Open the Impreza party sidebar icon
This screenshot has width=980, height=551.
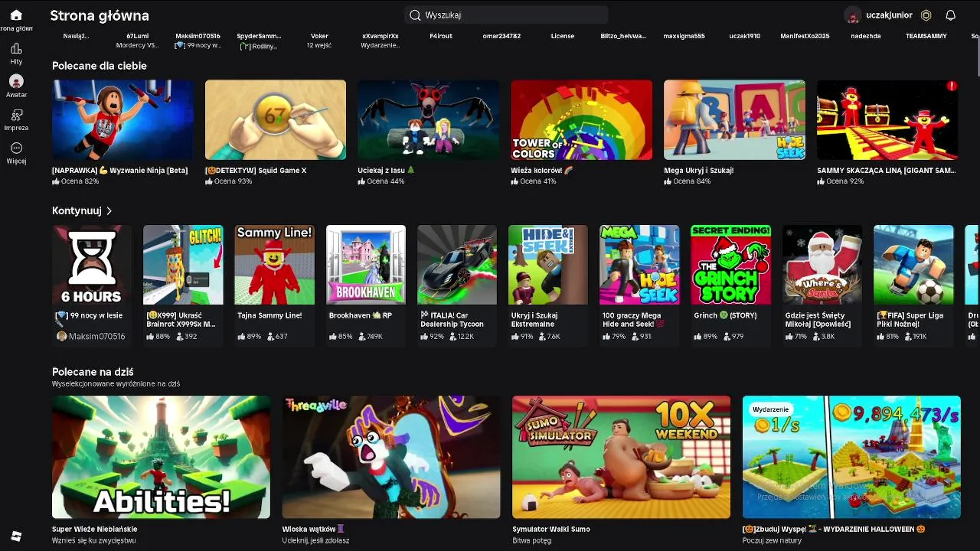pyautogui.click(x=16, y=115)
